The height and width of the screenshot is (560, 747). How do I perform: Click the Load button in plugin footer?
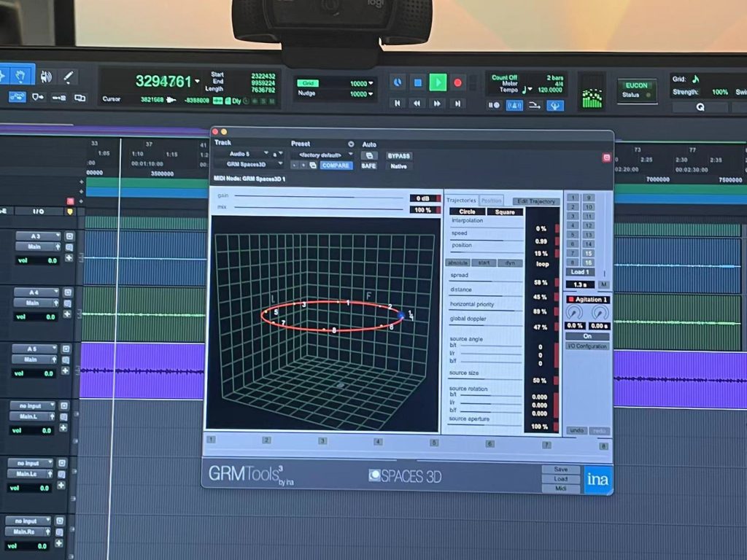pyautogui.click(x=561, y=478)
